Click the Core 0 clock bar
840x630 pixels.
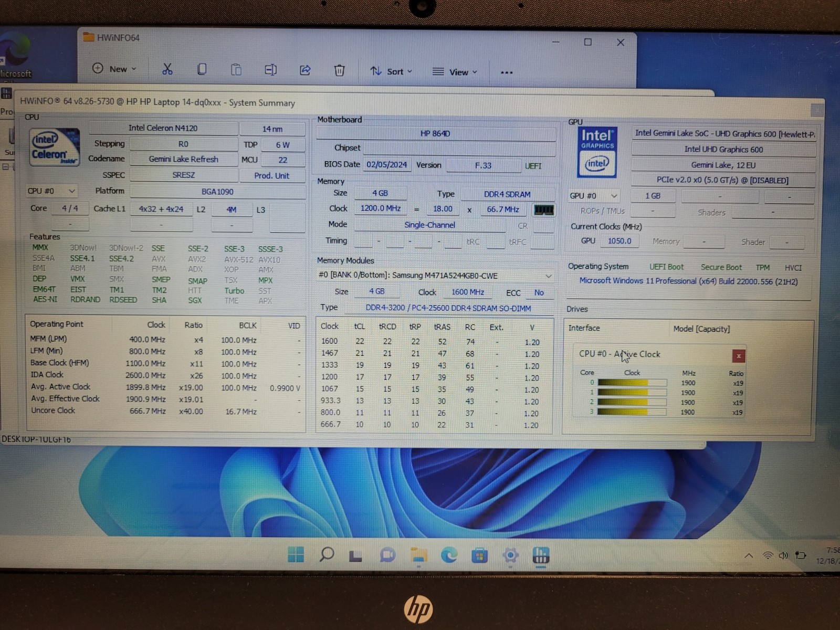point(632,383)
